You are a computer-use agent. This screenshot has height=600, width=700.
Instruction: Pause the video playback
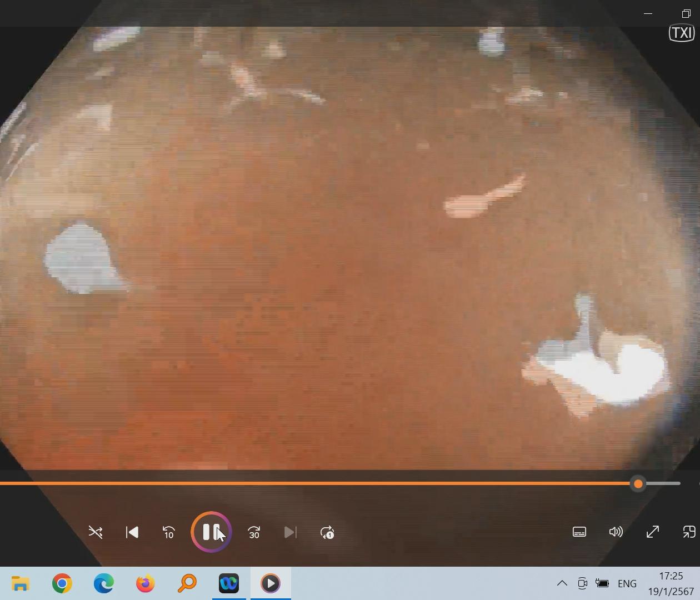[x=211, y=532]
